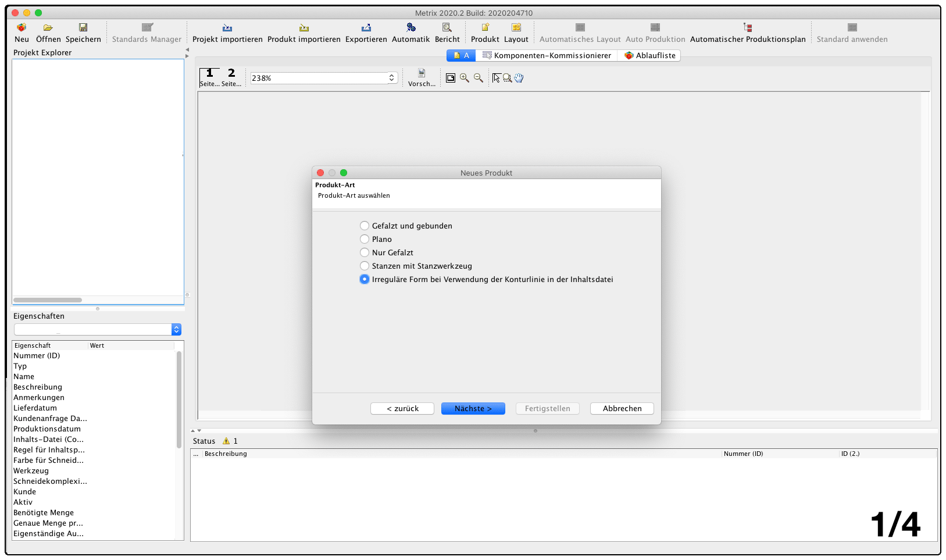Select the zoom in magnifier icon

tap(464, 77)
